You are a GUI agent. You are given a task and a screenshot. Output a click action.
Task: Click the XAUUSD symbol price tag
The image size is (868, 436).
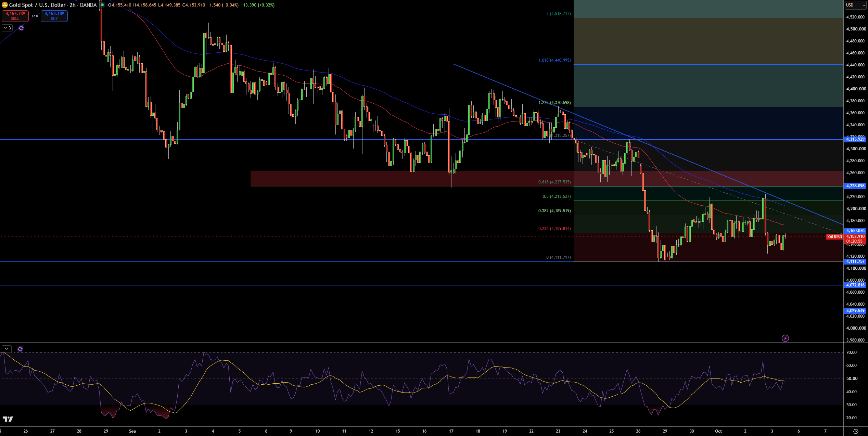coord(834,237)
